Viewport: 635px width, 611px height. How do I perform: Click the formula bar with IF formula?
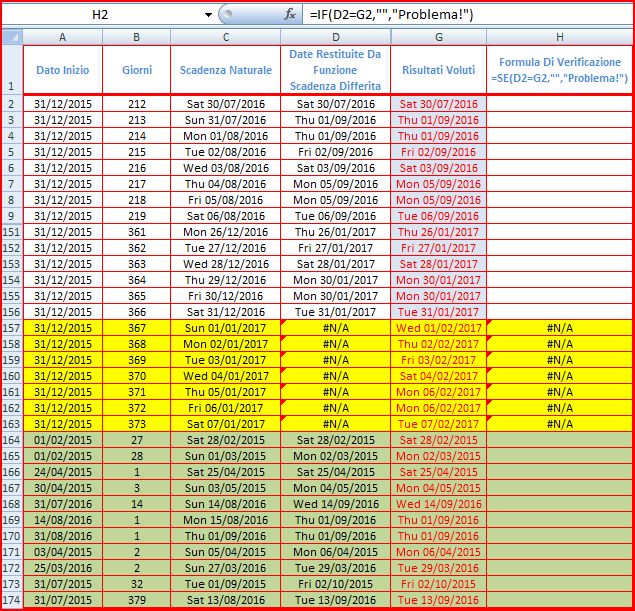click(466, 15)
